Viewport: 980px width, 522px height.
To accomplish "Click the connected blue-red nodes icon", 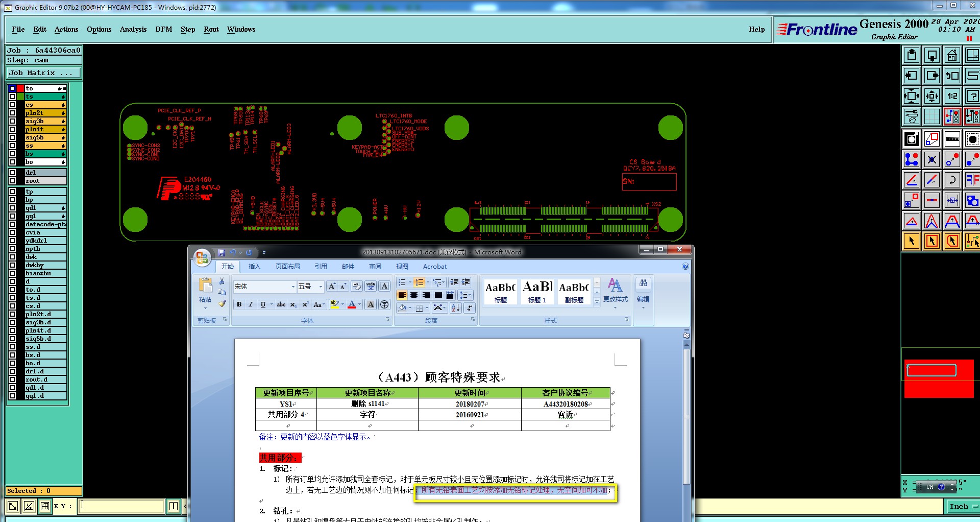I will (912, 159).
